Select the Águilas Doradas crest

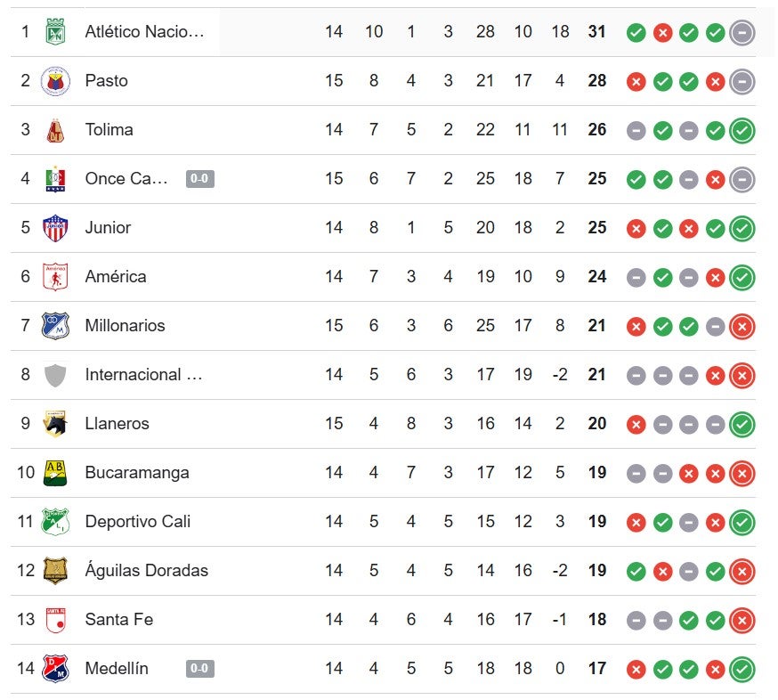tap(55, 571)
